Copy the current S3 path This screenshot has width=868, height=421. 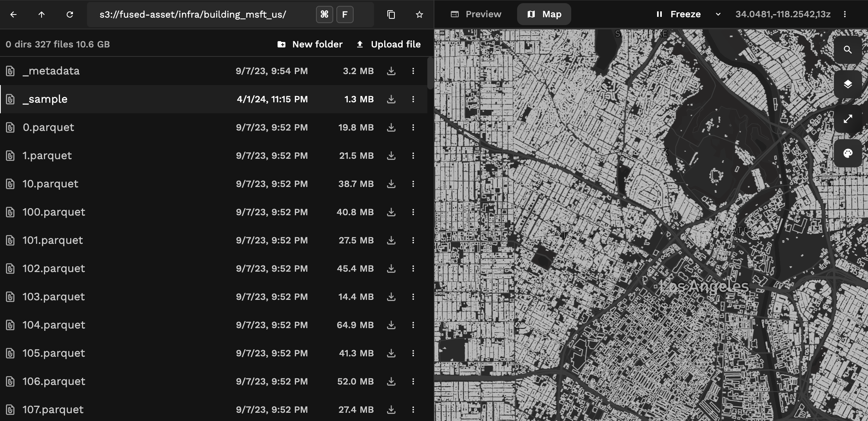390,14
